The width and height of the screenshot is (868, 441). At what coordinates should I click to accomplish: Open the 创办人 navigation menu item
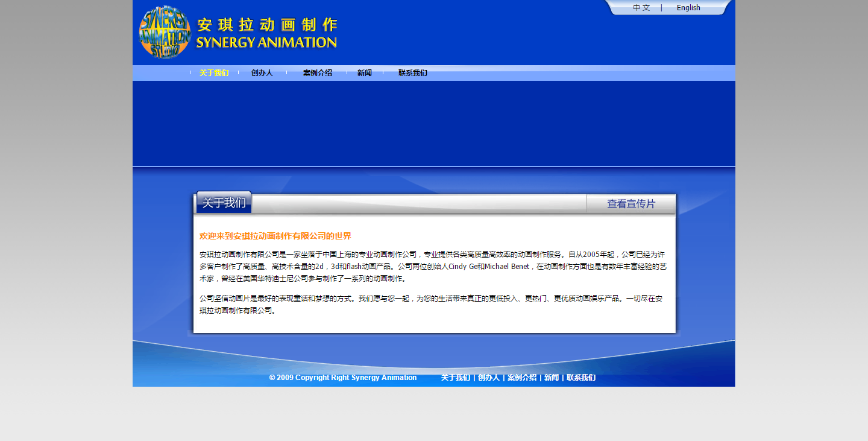coord(262,73)
